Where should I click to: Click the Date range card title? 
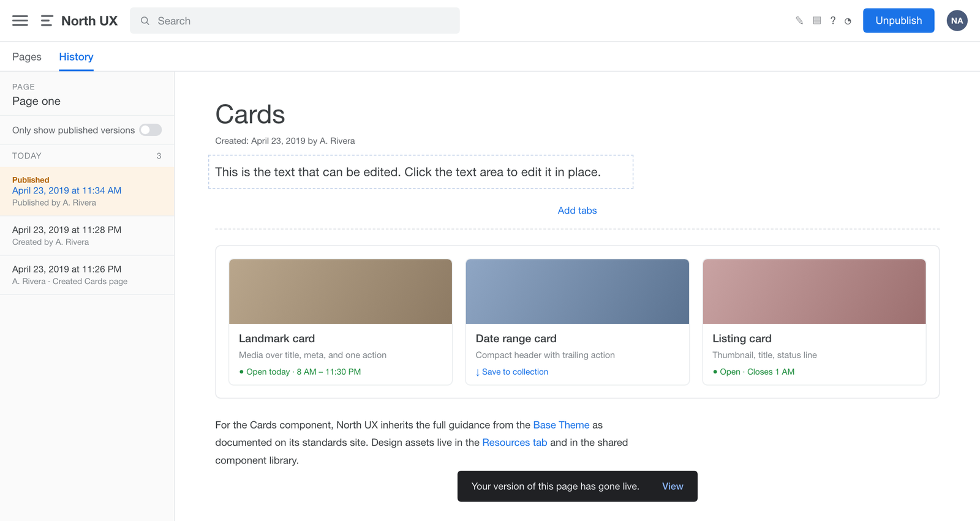tap(516, 339)
